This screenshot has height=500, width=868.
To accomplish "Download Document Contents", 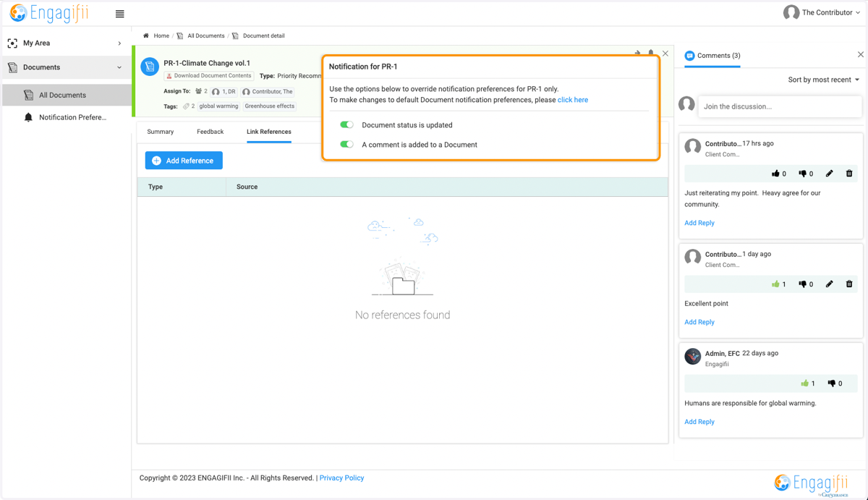I will 209,76.
